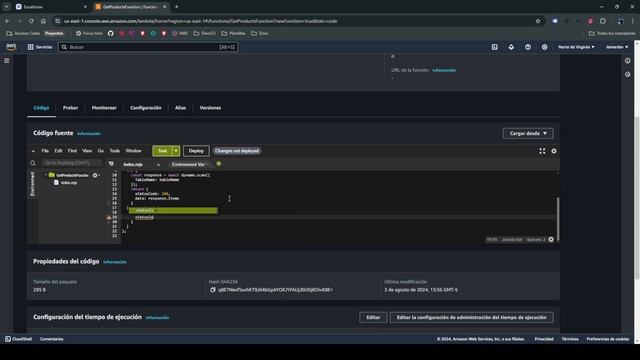Image resolution: width=640 pixels, height=360 pixels.
Task: Switch to the Versiones tab
Action: pyautogui.click(x=210, y=108)
